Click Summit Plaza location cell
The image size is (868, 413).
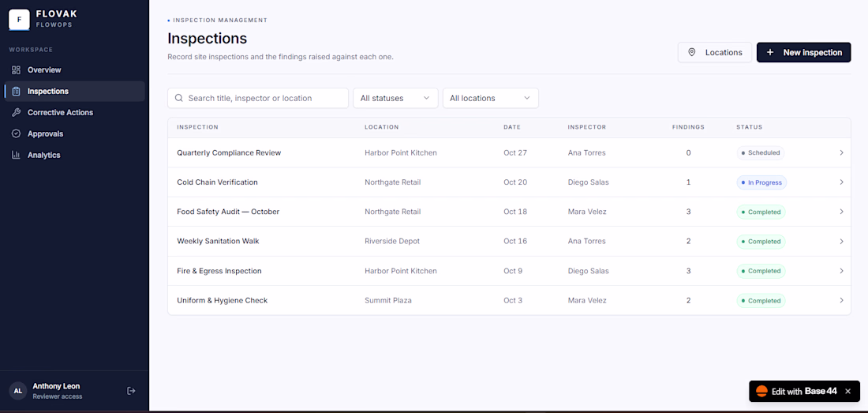point(388,300)
